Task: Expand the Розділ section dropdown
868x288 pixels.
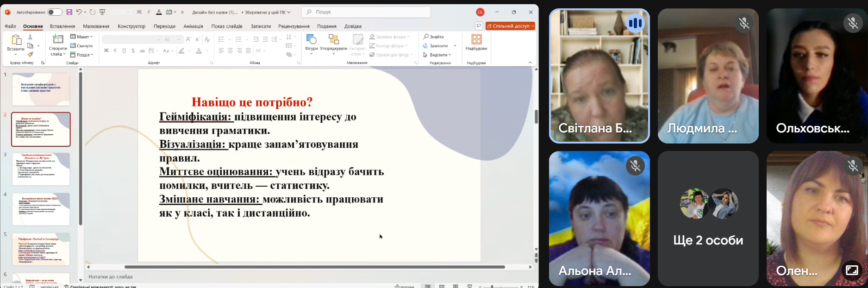Action: pyautogui.click(x=82, y=55)
